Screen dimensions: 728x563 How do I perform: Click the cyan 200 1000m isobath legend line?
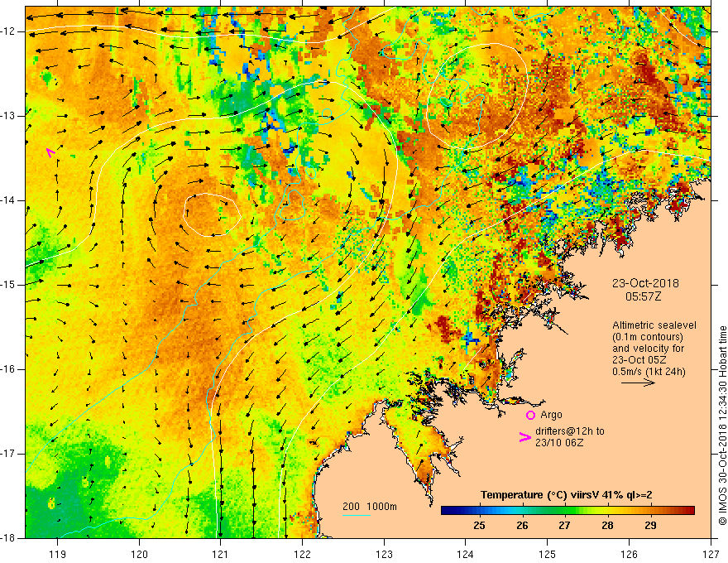[356, 515]
